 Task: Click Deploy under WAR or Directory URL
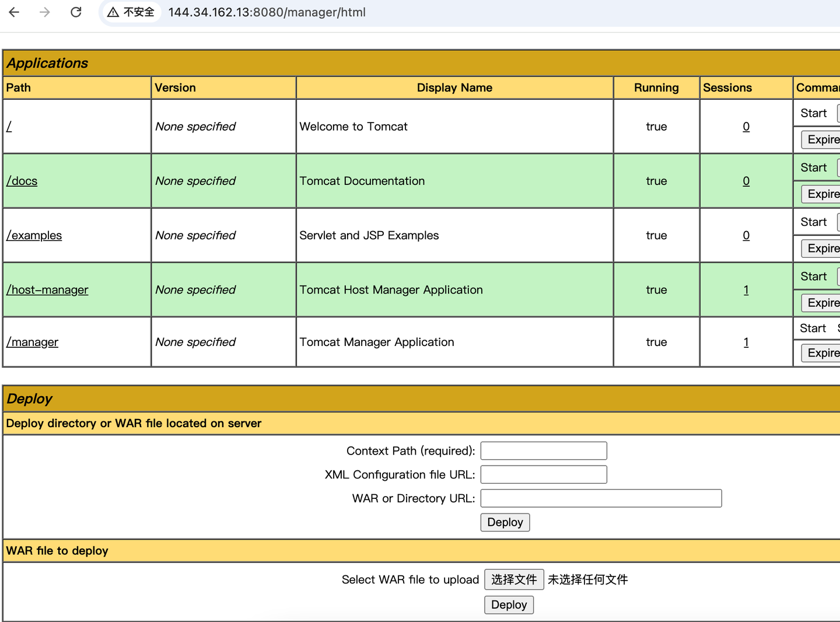coord(505,522)
